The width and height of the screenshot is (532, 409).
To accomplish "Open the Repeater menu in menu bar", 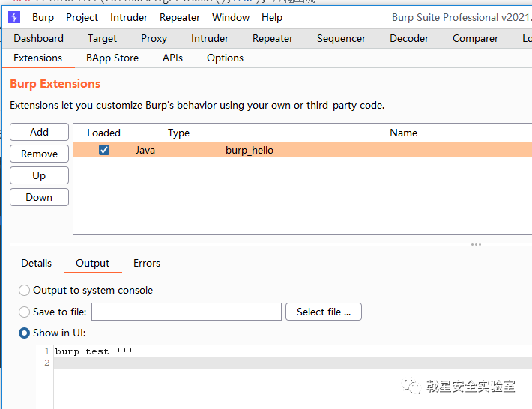I will (180, 17).
